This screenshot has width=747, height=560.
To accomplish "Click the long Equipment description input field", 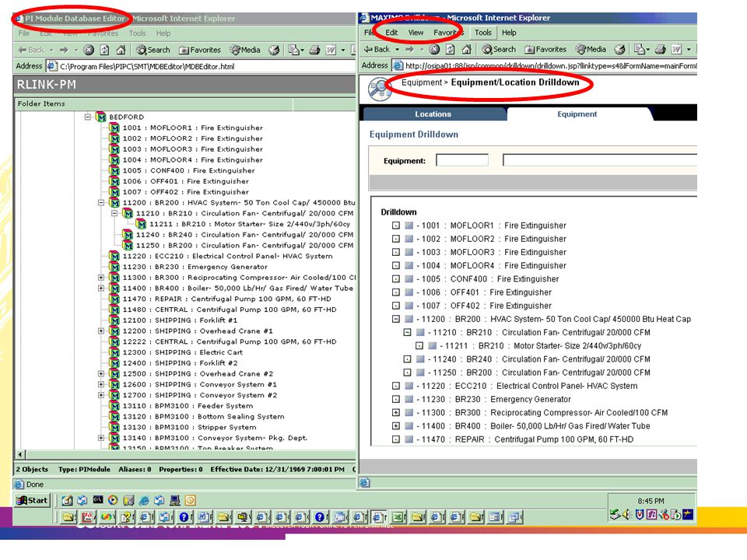I will point(600,160).
